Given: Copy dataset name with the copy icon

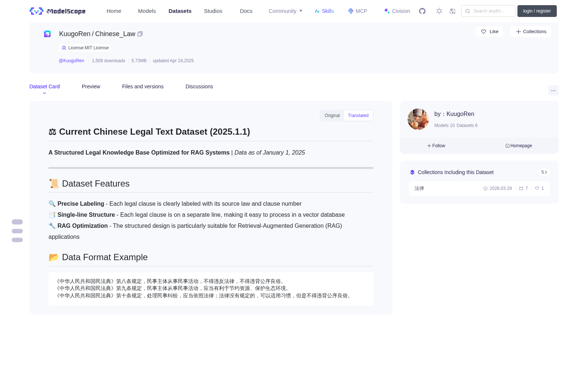Looking at the screenshot, I should tap(140, 34).
